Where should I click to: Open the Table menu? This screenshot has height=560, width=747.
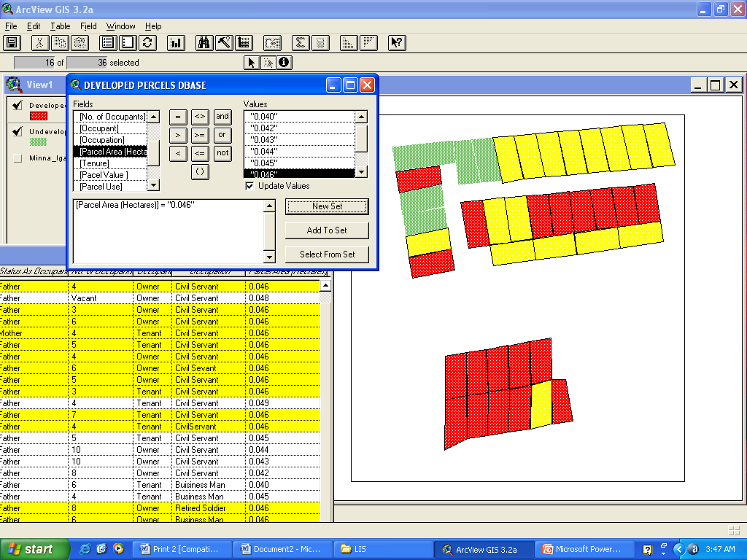click(x=61, y=26)
